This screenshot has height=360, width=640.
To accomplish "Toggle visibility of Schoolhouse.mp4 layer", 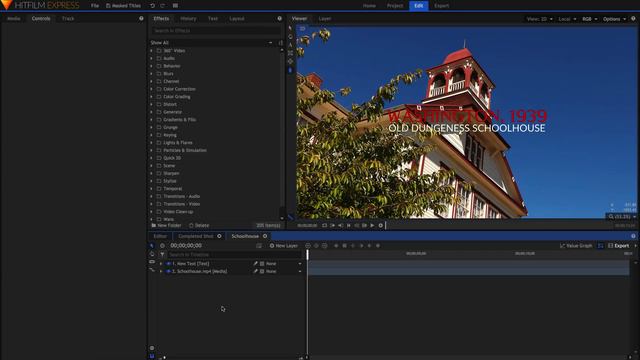I will click(x=168, y=271).
